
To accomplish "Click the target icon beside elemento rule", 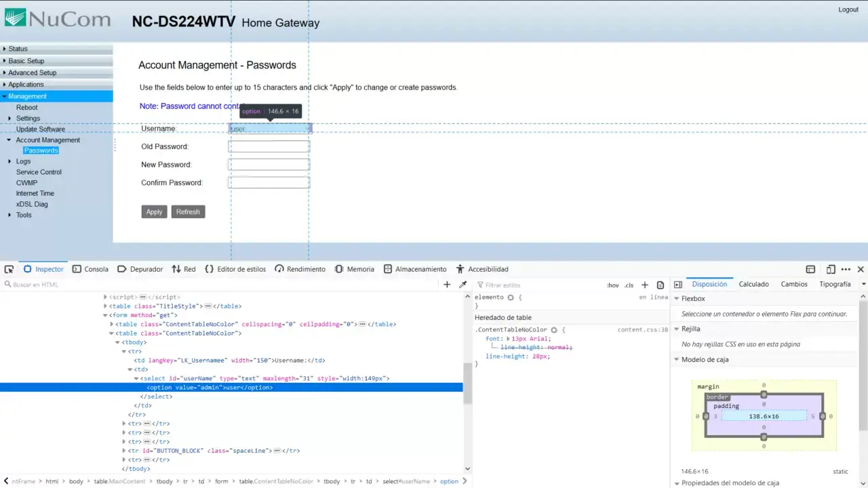I will pos(511,298).
